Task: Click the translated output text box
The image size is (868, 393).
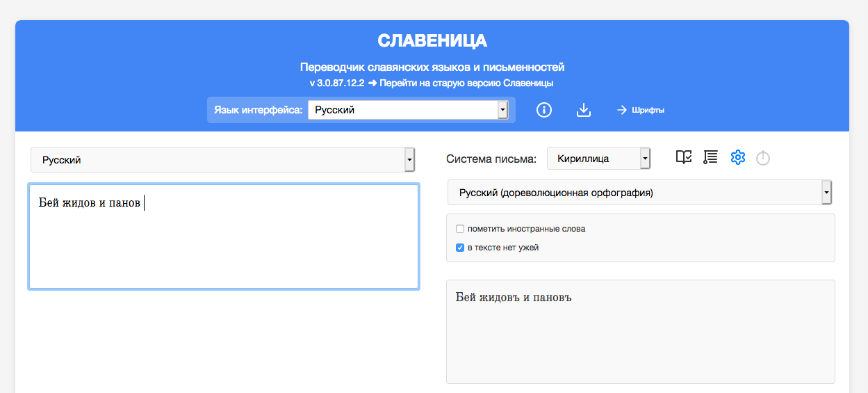Action: 641,332
